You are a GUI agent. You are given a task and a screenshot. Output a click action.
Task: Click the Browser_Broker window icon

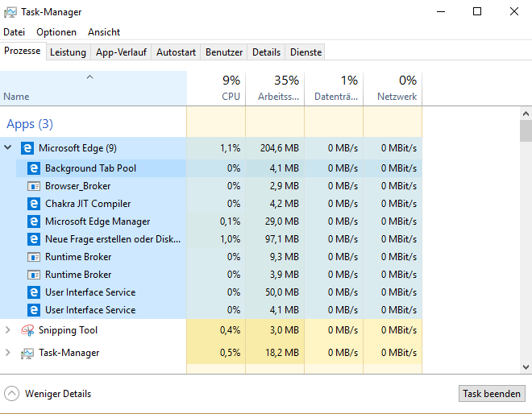point(34,186)
